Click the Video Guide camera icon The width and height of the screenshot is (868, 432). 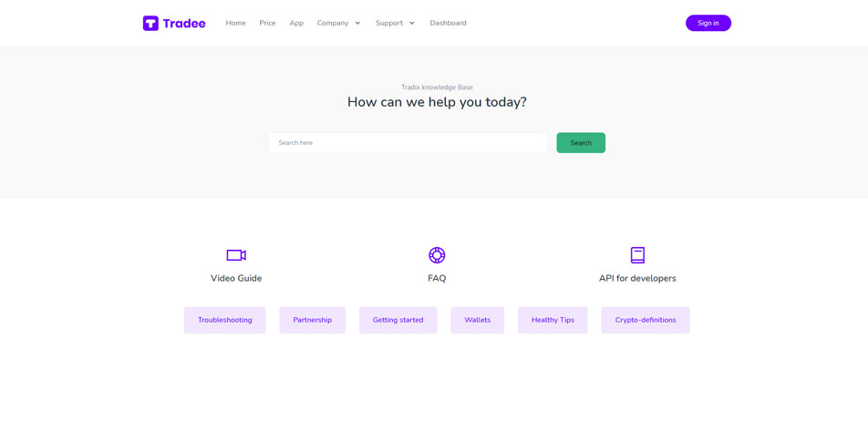236,255
